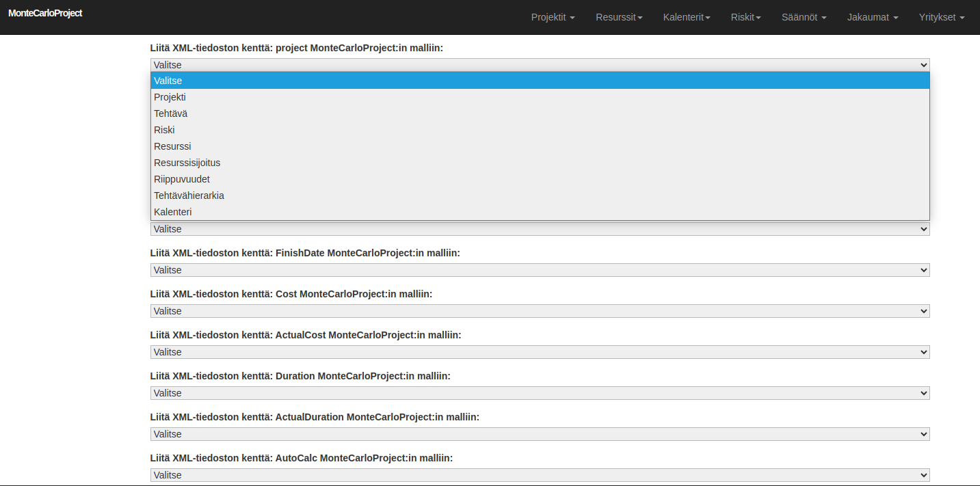980x486 pixels.
Task: Open the ActualDuration field mapping dropdown
Action: [x=540, y=434]
